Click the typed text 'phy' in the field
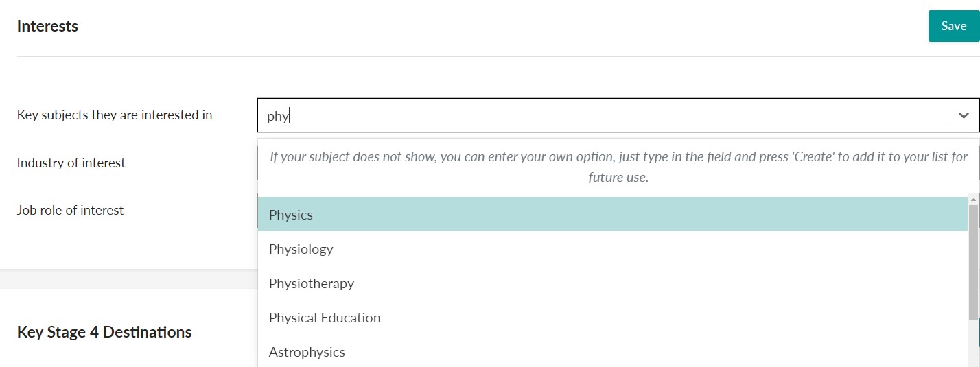 (x=278, y=116)
